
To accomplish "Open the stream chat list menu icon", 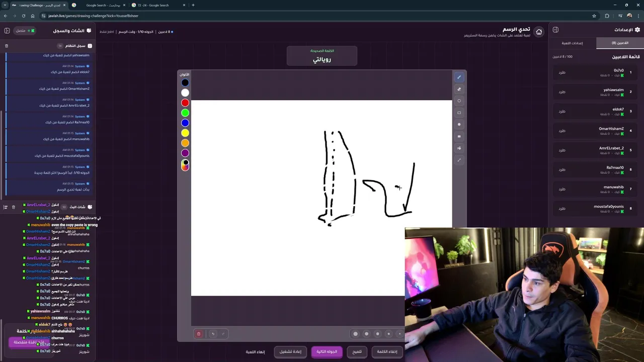I will click(6, 207).
